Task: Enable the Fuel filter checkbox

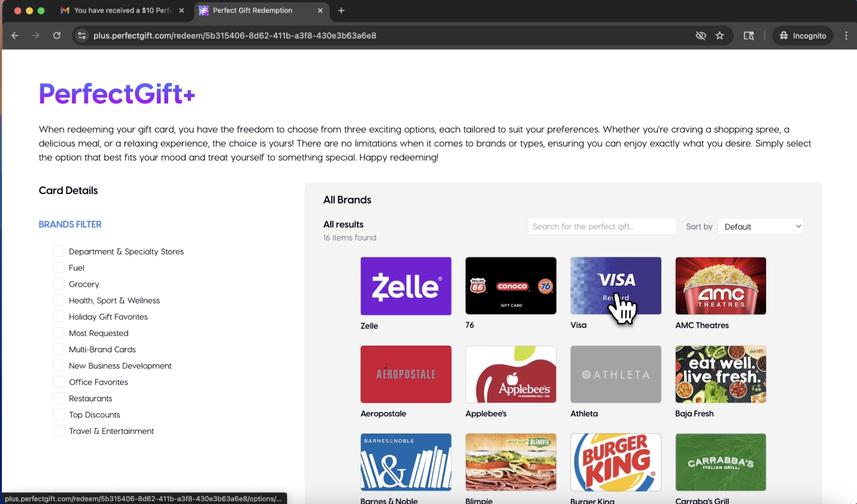Action: [59, 267]
